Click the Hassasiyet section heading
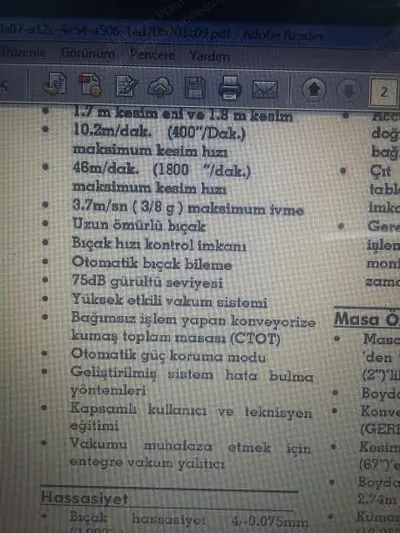400x533 pixels. pyautogui.click(x=84, y=498)
